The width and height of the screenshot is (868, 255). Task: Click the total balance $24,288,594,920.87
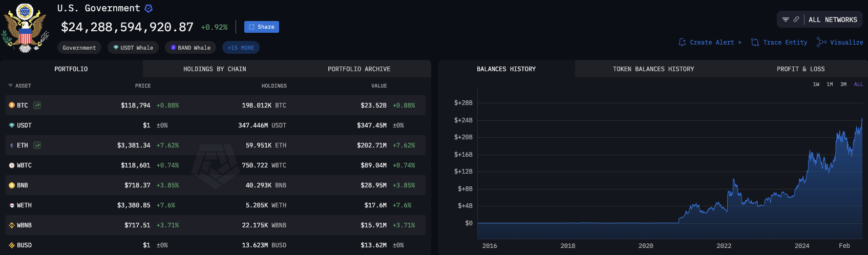point(127,27)
